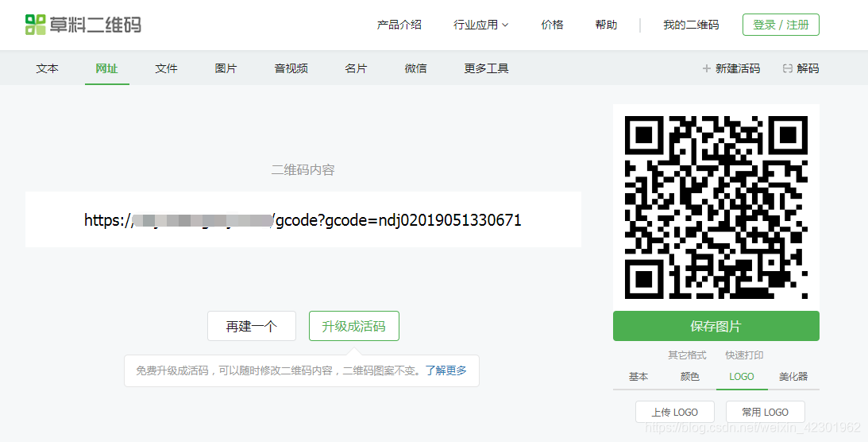Click the 再建一个 button
The height and width of the screenshot is (442, 868).
click(x=251, y=326)
